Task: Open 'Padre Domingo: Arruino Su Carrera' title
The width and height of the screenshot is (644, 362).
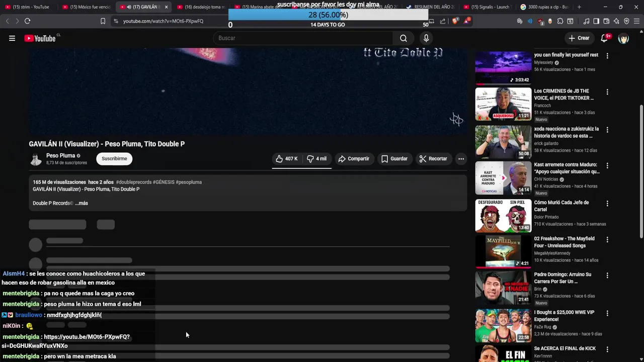Action: click(562, 278)
